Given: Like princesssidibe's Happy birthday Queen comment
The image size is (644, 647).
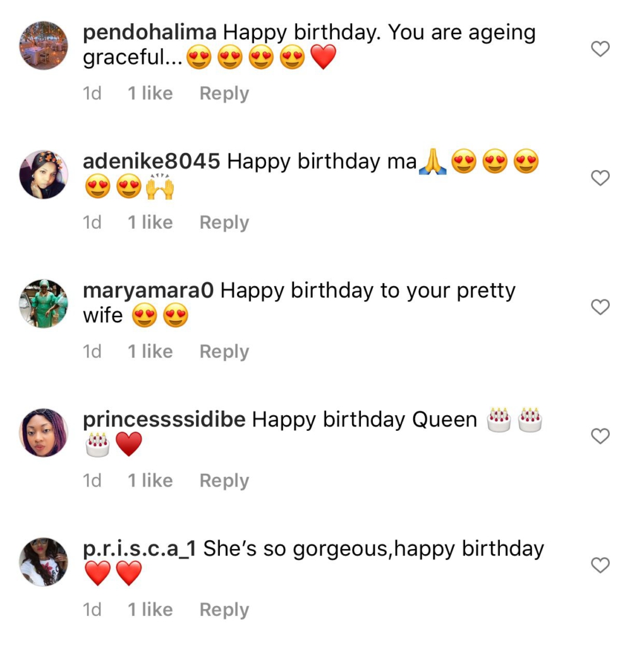Looking at the screenshot, I should pos(600,436).
